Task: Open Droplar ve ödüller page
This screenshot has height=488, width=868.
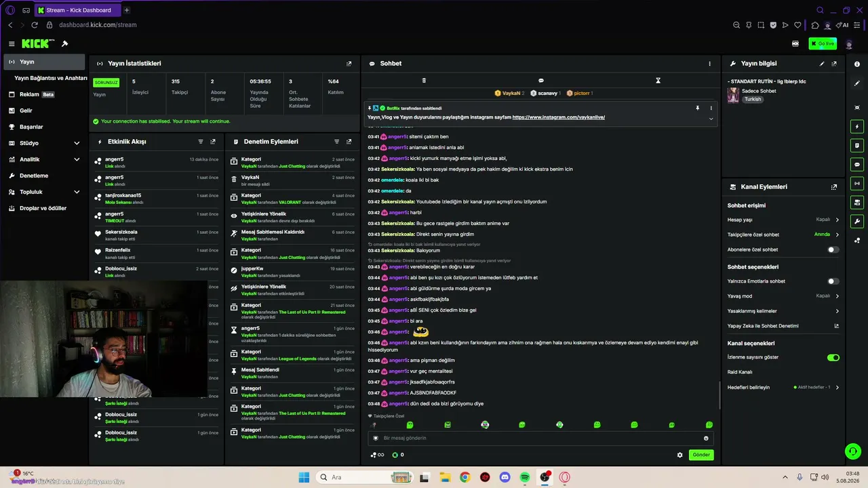Action: click(44, 208)
